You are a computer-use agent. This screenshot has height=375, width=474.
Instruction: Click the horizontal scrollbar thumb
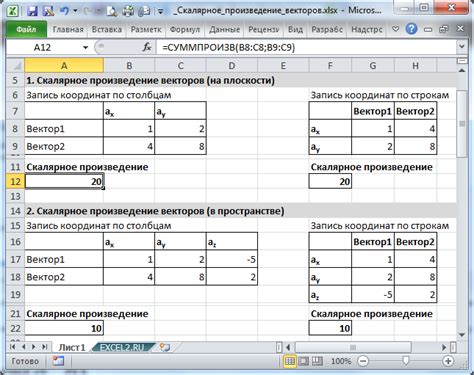(x=353, y=347)
